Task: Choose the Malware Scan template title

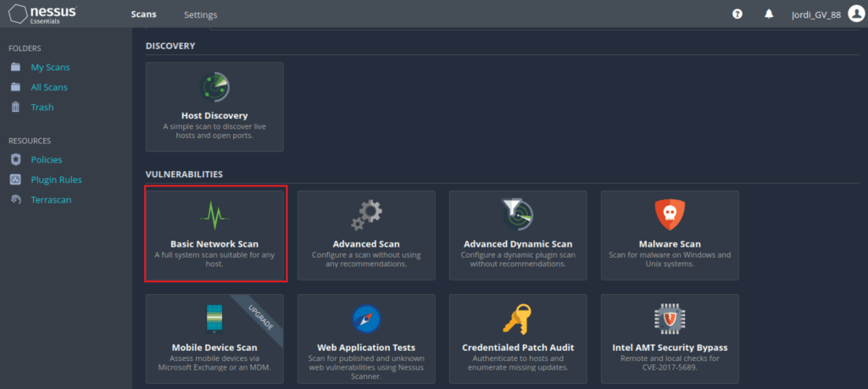Action: 670,244
